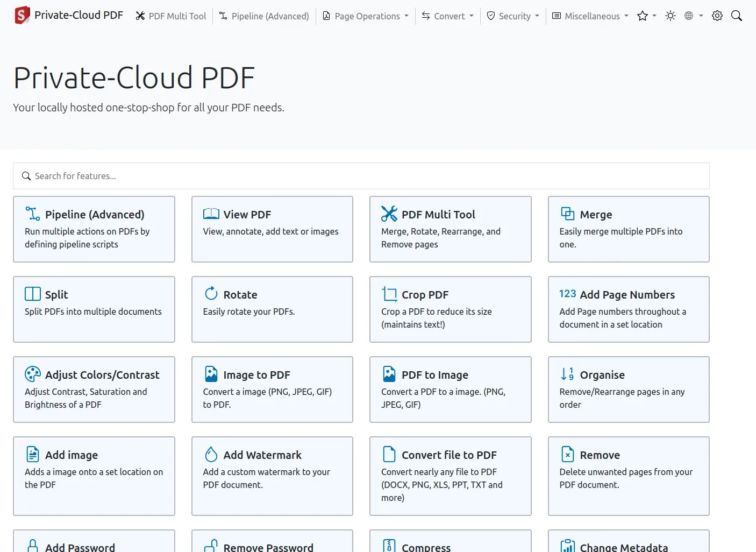Click the Add Page Numbers 123 icon

coord(567,294)
